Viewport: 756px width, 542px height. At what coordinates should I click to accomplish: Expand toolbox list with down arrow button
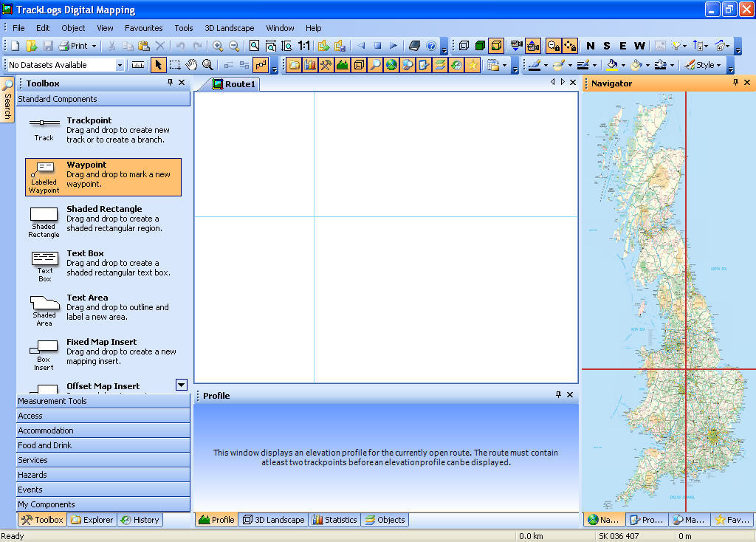182,384
